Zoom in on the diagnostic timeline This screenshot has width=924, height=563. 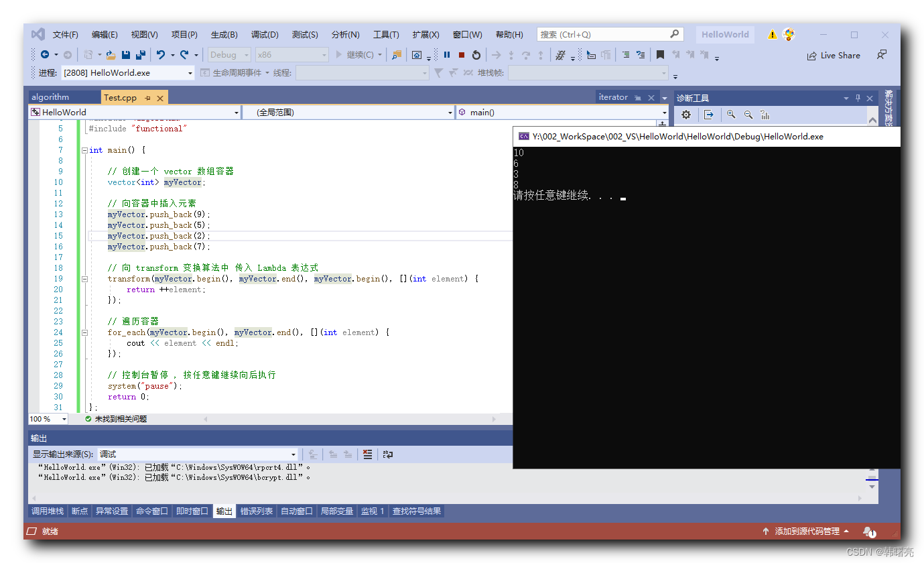[x=730, y=115]
